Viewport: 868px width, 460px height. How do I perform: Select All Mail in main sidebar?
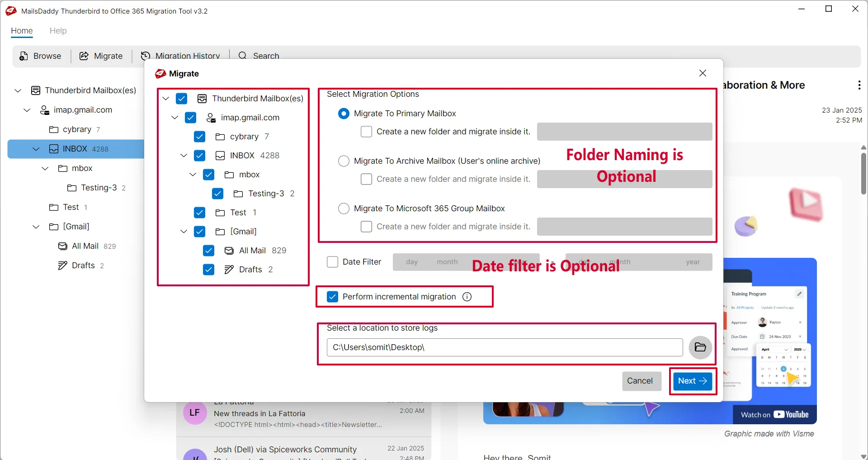pos(87,246)
